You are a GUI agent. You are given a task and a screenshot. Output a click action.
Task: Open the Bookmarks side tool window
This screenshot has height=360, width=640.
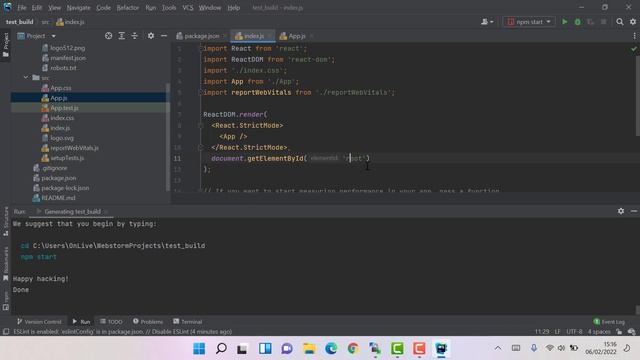6,264
